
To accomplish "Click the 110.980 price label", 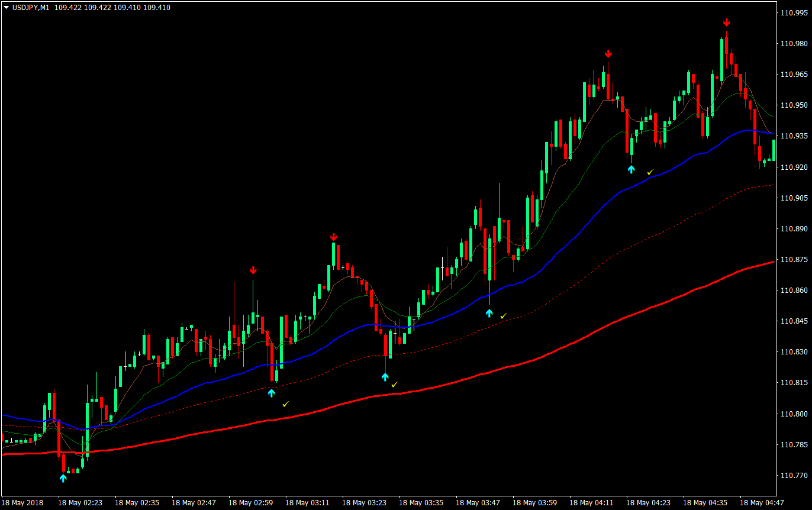I will click(x=794, y=43).
